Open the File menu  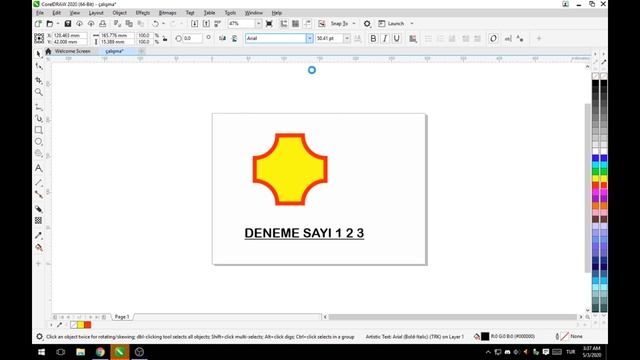tap(40, 13)
